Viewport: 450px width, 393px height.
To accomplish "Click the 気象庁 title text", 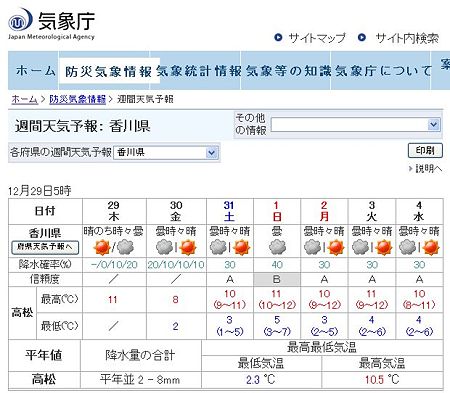I will point(66,20).
